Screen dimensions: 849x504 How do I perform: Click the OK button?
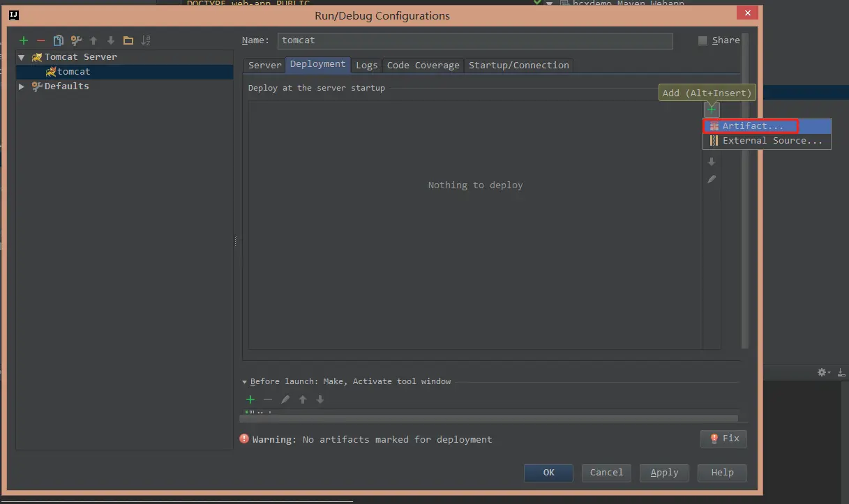point(549,473)
